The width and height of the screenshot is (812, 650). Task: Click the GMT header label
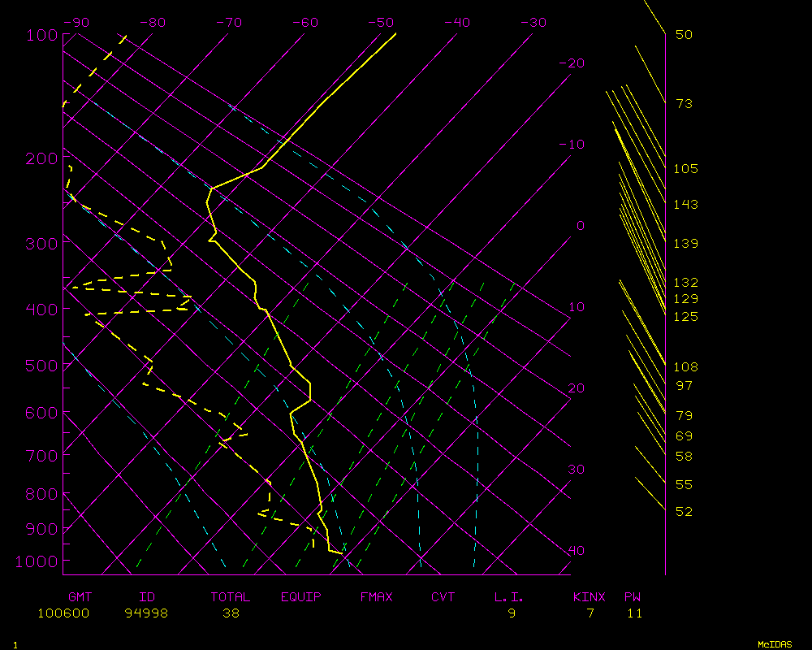coord(80,597)
